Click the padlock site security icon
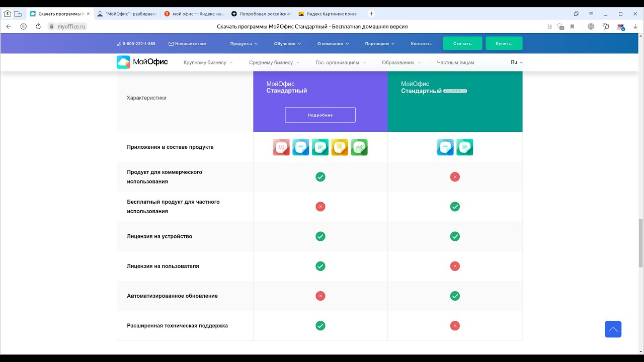 (52, 27)
